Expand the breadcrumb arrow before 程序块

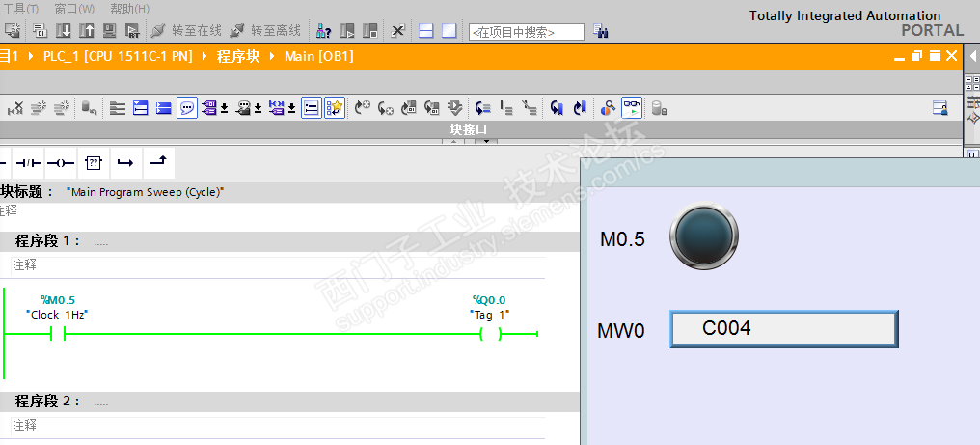click(204, 56)
